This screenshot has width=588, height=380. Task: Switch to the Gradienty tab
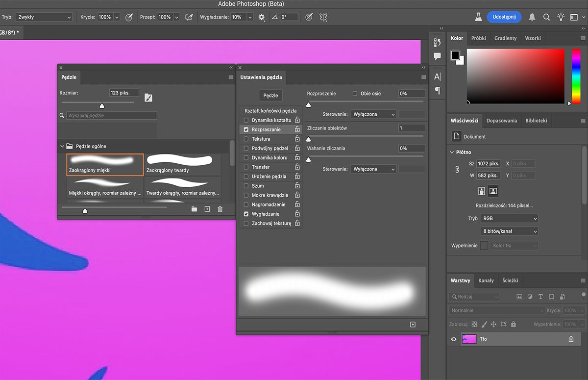click(505, 38)
